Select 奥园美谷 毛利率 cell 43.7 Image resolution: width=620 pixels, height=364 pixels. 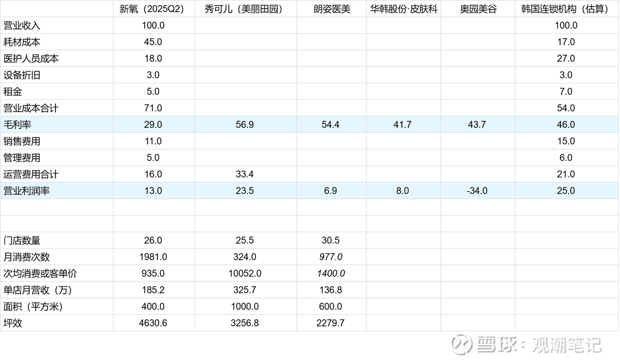point(477,125)
